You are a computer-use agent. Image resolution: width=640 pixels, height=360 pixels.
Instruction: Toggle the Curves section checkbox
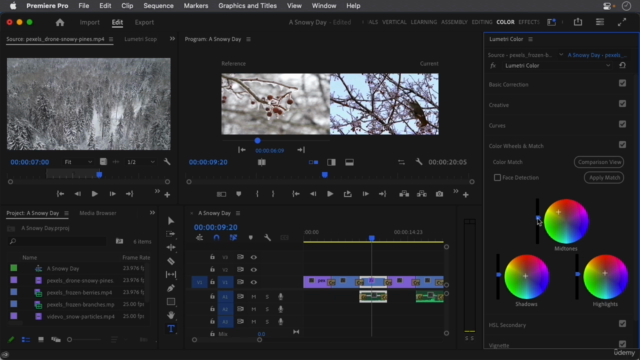point(622,124)
